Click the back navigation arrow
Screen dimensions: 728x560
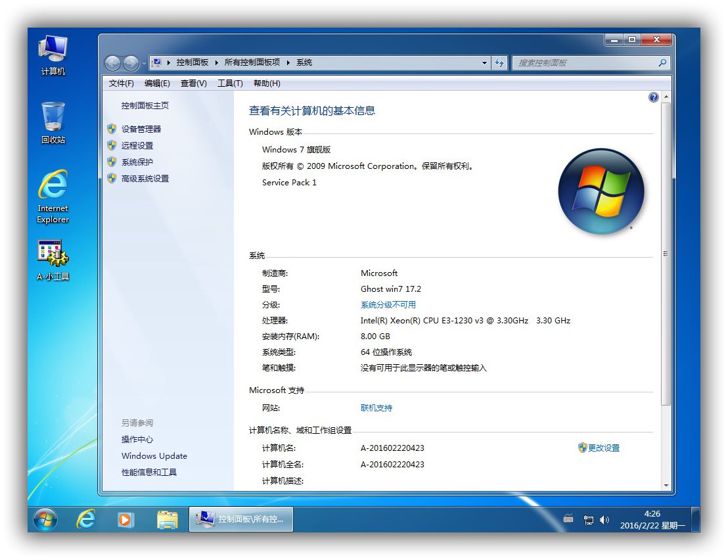point(112,62)
